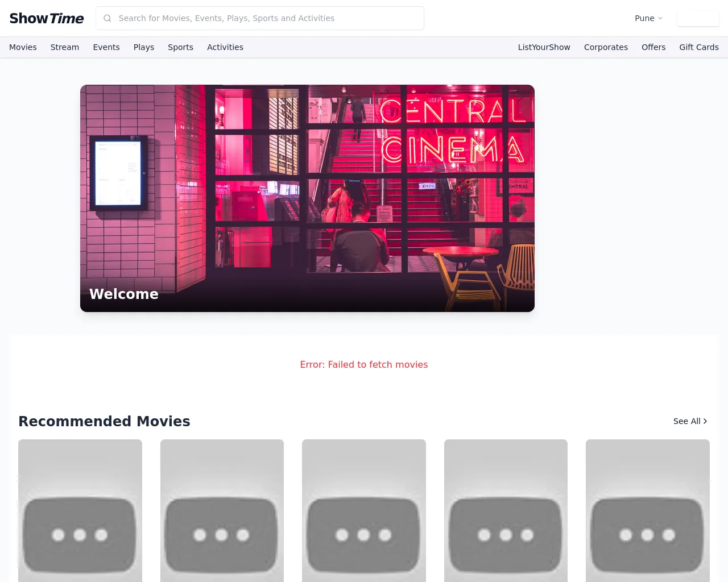Open the Movies menu item
Screen dimensions: 728x582
point(23,47)
